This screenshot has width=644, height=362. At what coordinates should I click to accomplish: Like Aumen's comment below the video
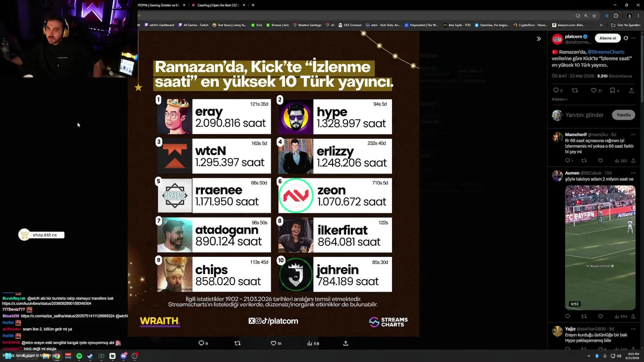(600, 316)
